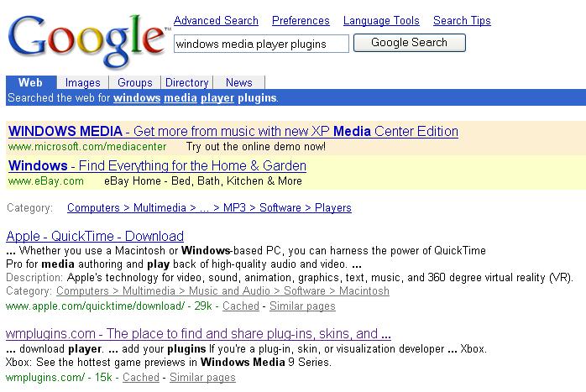Screen dimensions: 586x392
Task: Select the Web tab
Action: [31, 82]
